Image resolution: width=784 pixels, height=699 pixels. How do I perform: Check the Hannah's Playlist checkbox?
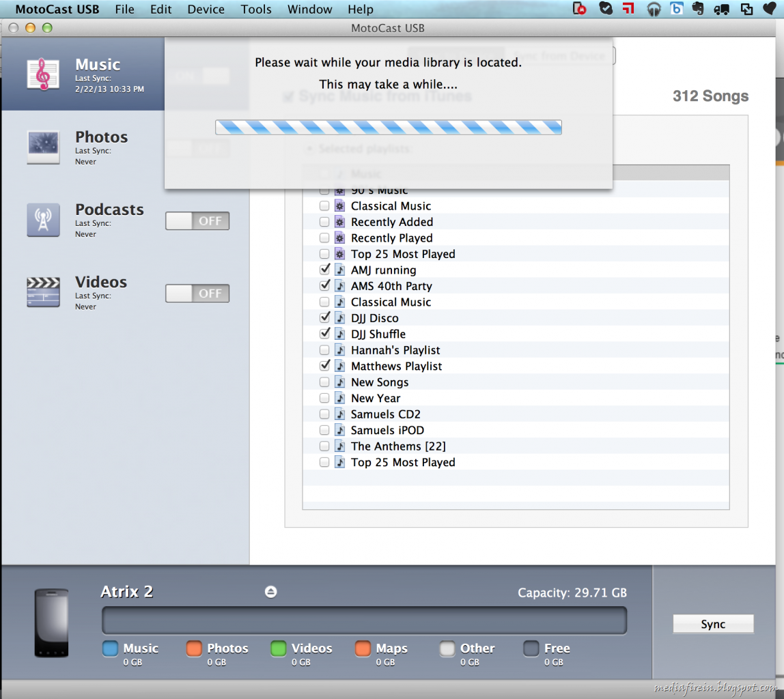tap(324, 349)
